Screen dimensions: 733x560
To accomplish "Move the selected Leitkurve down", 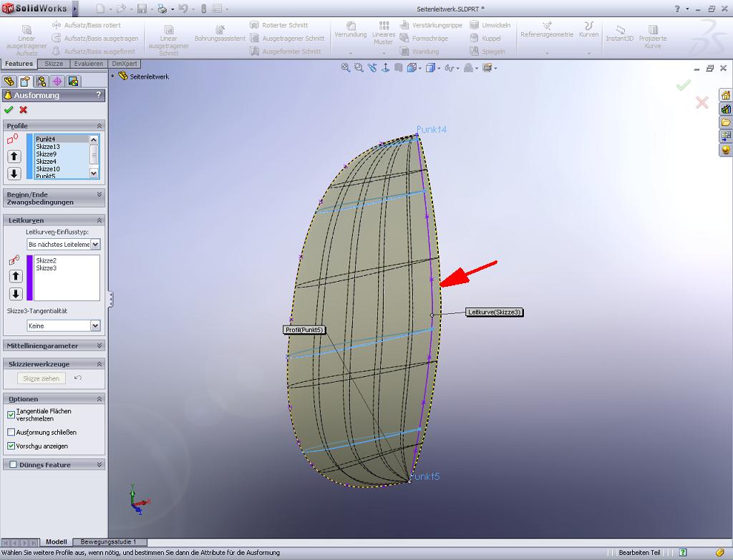I will tap(16, 294).
